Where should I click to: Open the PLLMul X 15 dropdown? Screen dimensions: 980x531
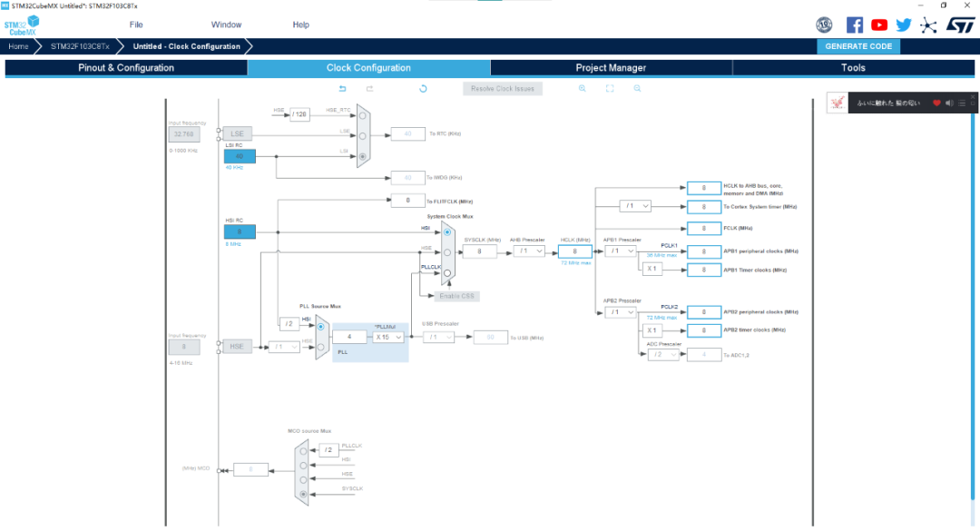coord(387,337)
